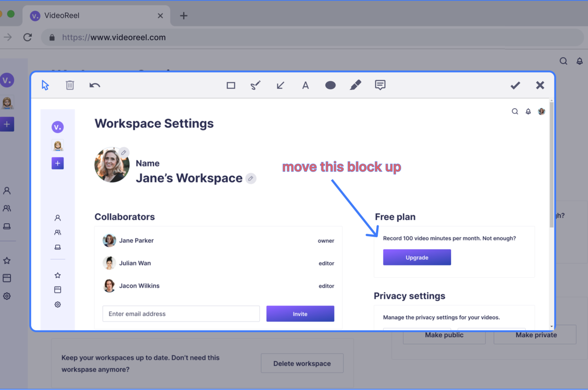Screen dimensions: 588x390
Task: Close the annotation editor overlay
Action: tap(540, 85)
